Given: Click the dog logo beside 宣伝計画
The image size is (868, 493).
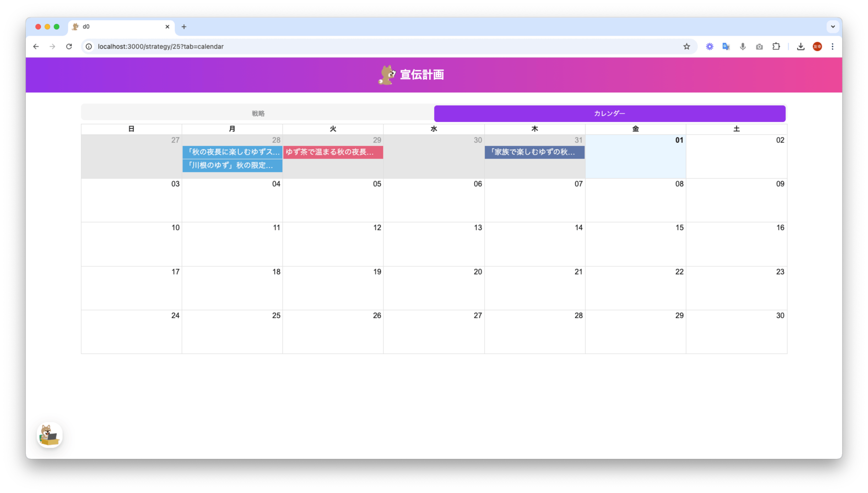Looking at the screenshot, I should click(x=387, y=75).
